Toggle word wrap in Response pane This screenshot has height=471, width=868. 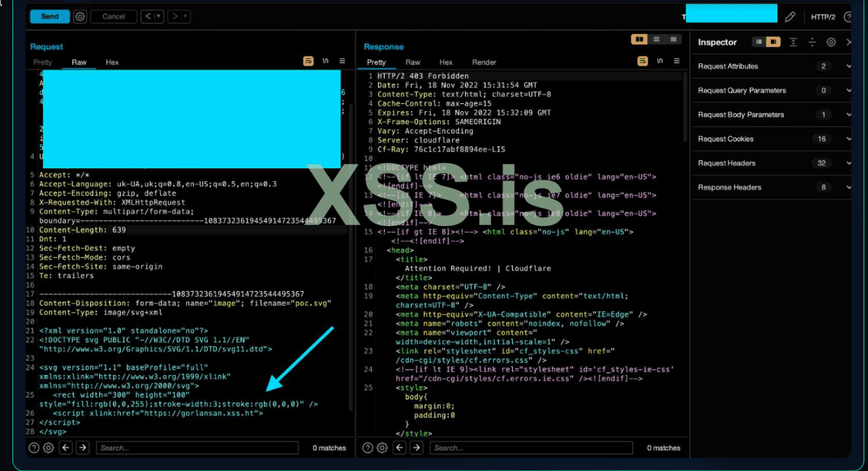(643, 61)
